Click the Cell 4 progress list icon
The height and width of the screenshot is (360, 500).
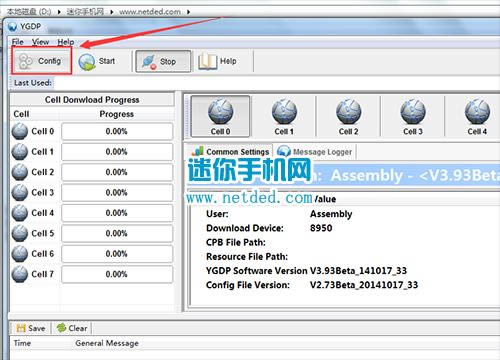[x=20, y=213]
